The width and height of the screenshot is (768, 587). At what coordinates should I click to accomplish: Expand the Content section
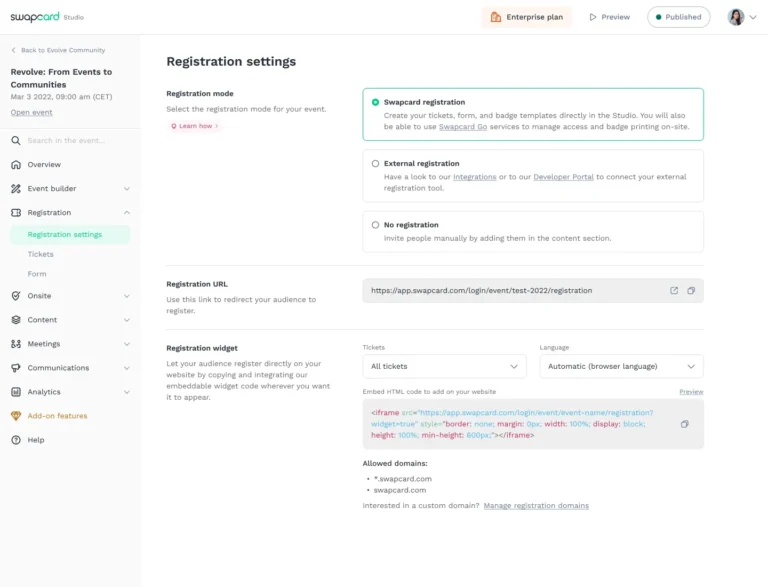click(127, 320)
